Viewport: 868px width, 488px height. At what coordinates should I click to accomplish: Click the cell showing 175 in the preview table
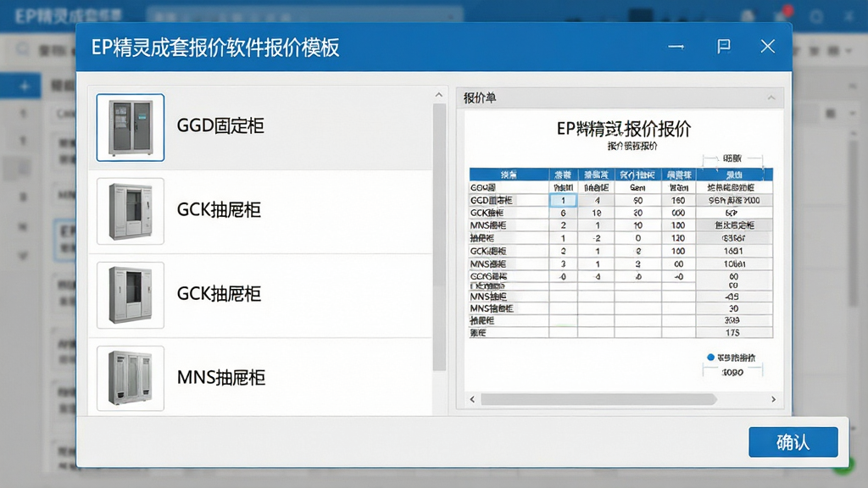732,332
